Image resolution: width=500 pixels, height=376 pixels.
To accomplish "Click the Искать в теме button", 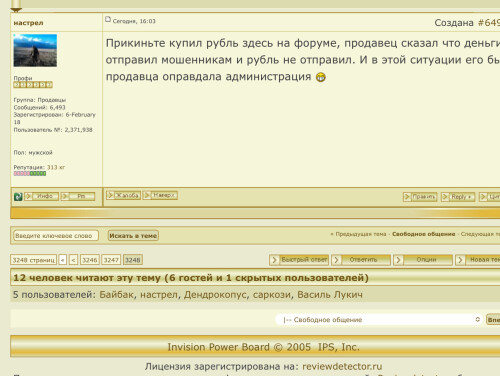I will pos(133,236).
